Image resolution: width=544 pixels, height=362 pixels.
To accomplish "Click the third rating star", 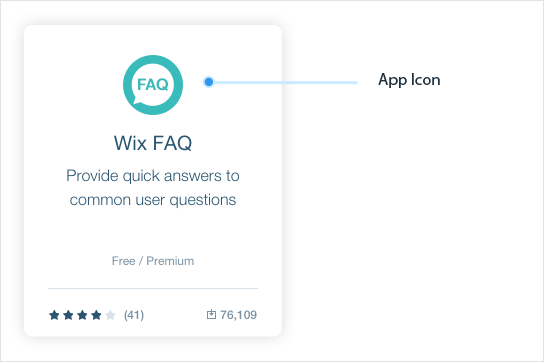I will (x=82, y=315).
